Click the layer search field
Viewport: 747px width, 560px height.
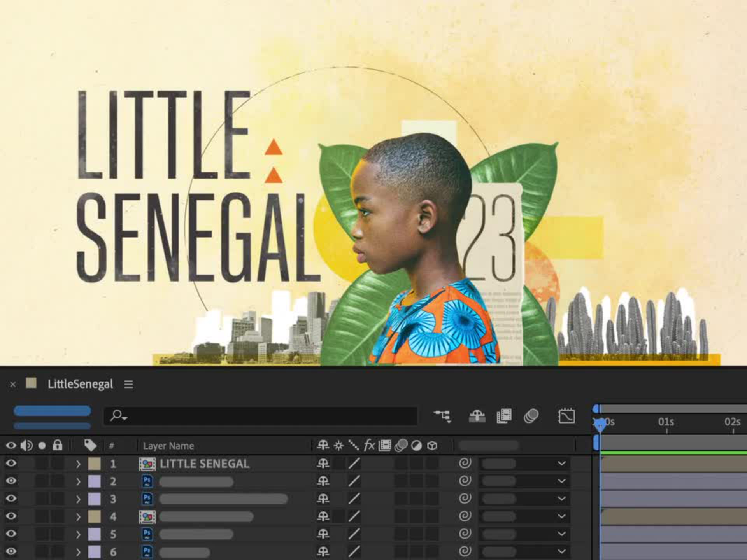click(261, 416)
